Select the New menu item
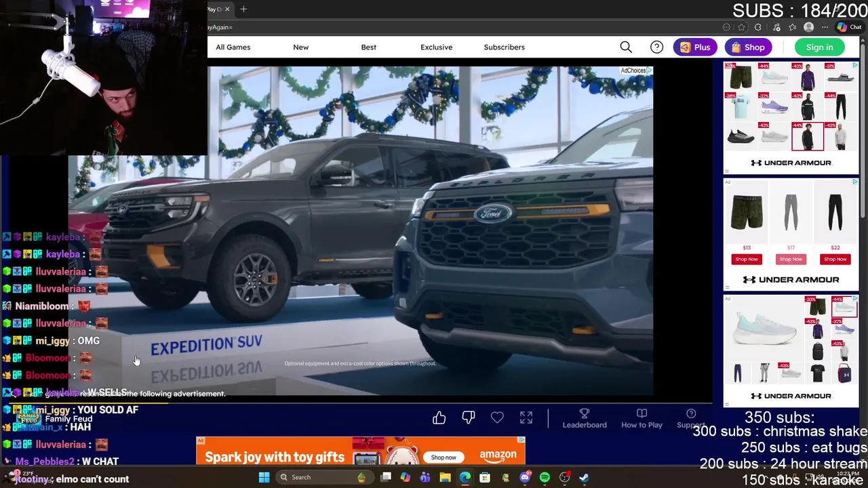 300,47
